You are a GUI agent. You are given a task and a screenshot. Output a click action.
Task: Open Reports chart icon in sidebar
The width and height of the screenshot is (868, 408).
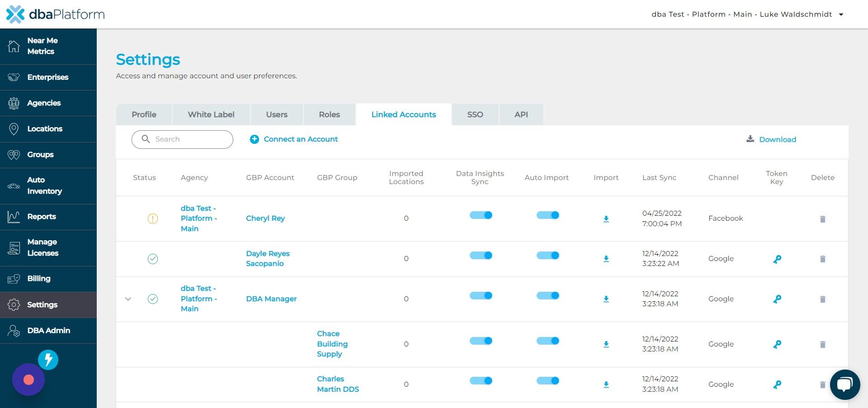click(14, 217)
